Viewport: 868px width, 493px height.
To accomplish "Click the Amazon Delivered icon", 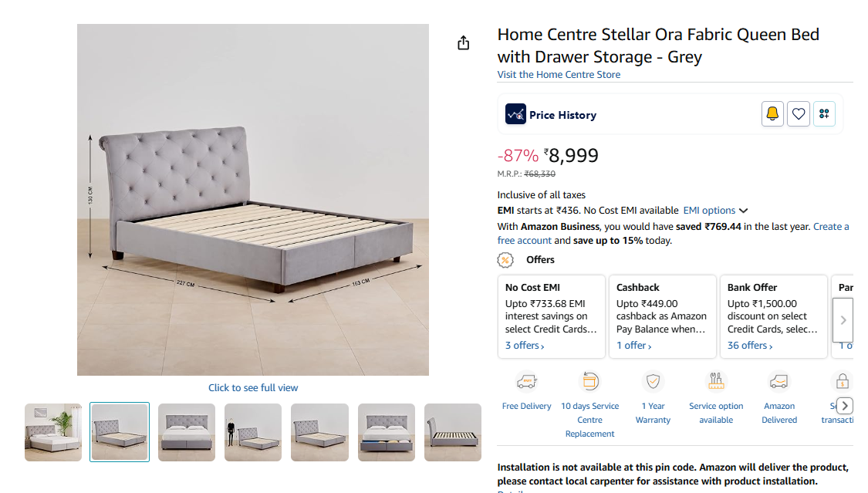I will pos(779,382).
